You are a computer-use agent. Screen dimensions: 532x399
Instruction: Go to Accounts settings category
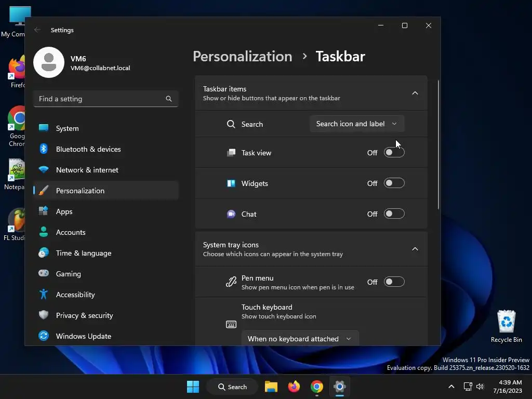pos(106,232)
